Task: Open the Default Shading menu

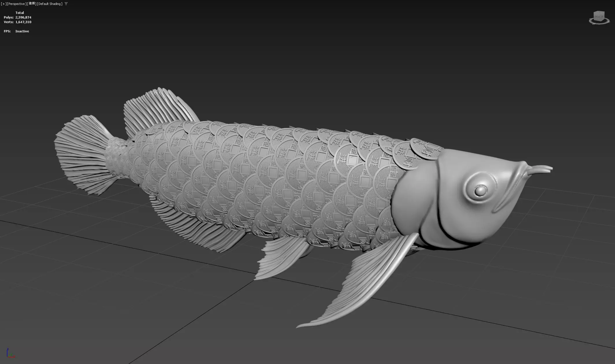Action: 50,4
